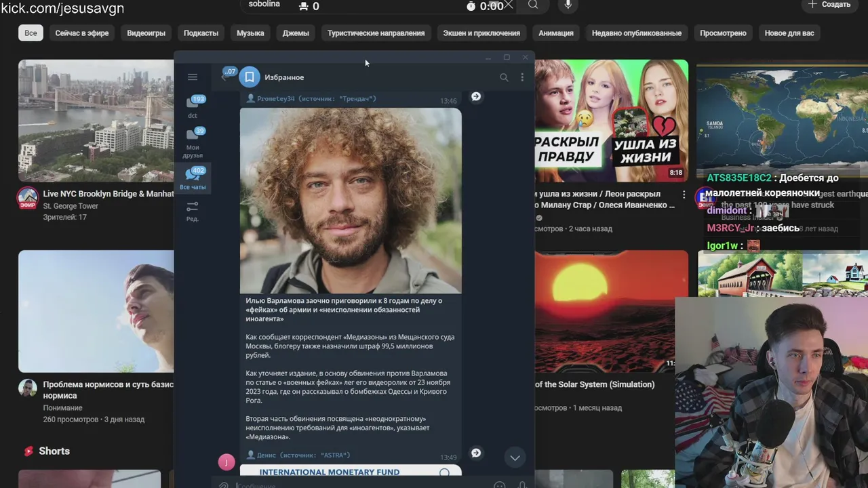This screenshot has height=488, width=868.
Task: Select the Туристические направления chip
Action: tap(376, 33)
